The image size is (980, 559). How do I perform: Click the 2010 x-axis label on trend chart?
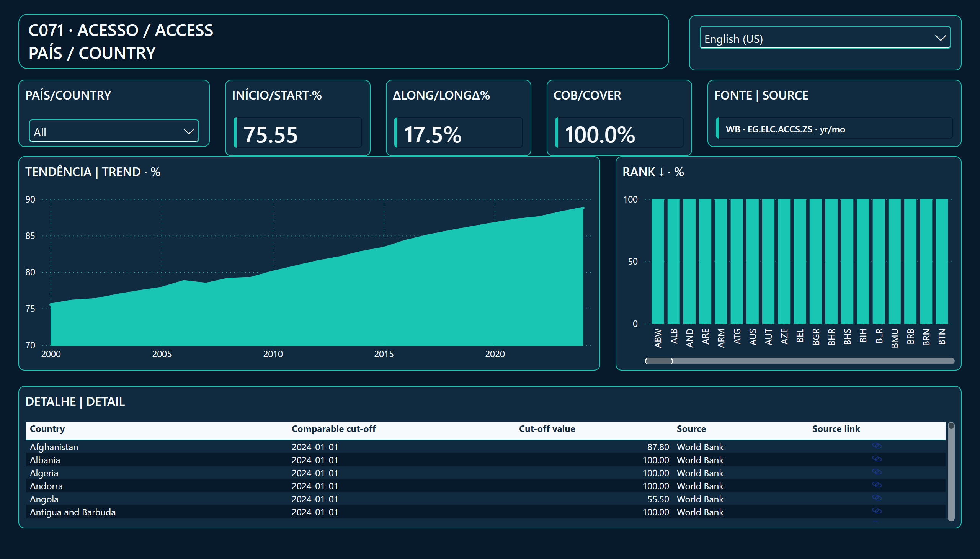[x=273, y=354]
